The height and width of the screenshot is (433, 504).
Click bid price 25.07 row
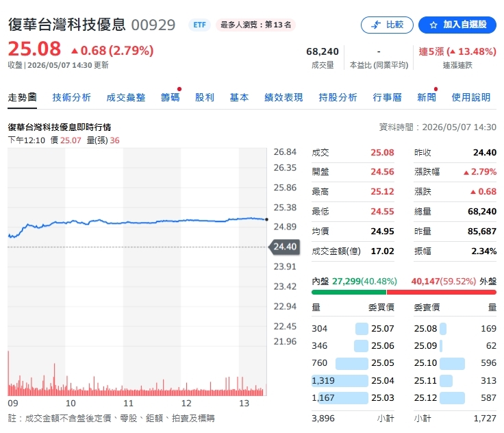coord(353,328)
